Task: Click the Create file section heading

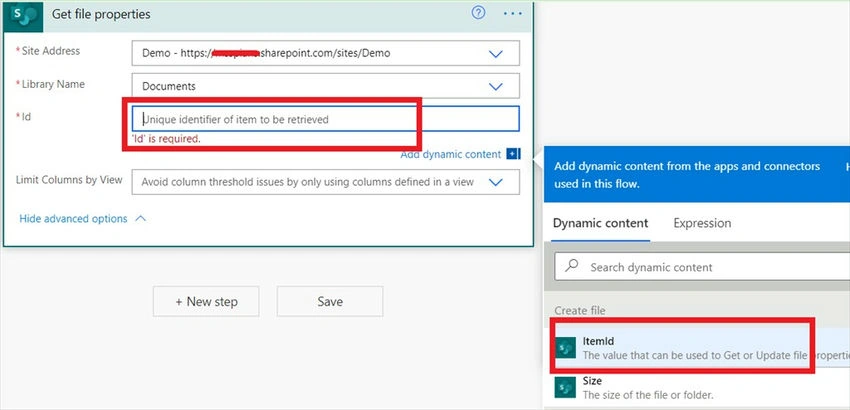Action: tap(579, 311)
